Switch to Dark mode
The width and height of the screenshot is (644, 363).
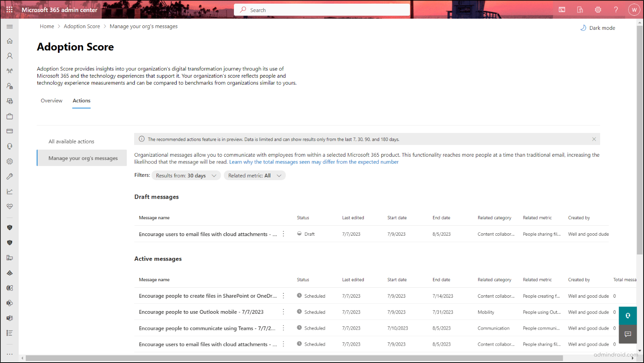click(598, 28)
